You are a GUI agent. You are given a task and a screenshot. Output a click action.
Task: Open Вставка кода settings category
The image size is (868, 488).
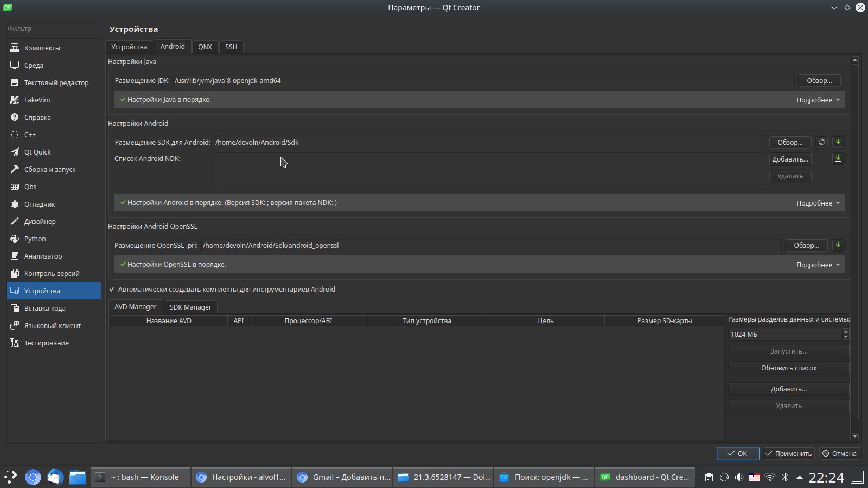click(54, 308)
